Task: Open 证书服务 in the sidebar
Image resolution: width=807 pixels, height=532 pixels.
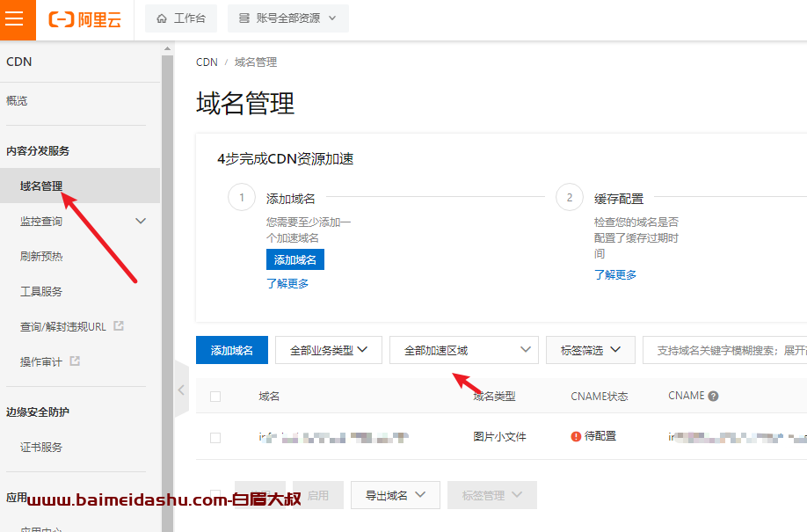Action: [41, 447]
